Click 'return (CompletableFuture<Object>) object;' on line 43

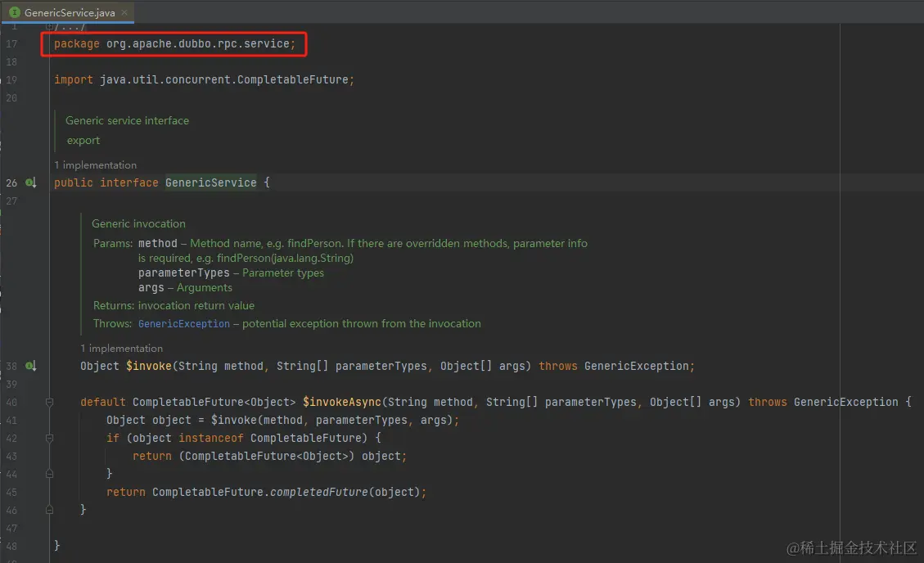point(269,456)
